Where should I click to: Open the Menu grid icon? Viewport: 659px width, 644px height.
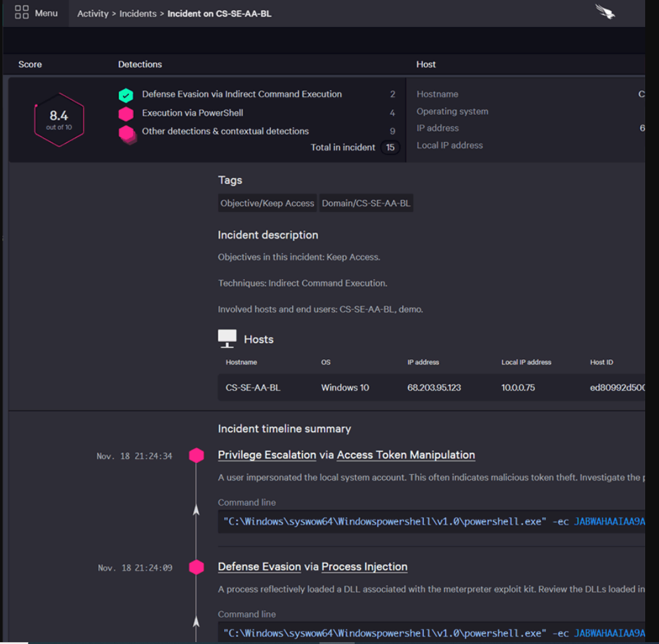coord(22,13)
